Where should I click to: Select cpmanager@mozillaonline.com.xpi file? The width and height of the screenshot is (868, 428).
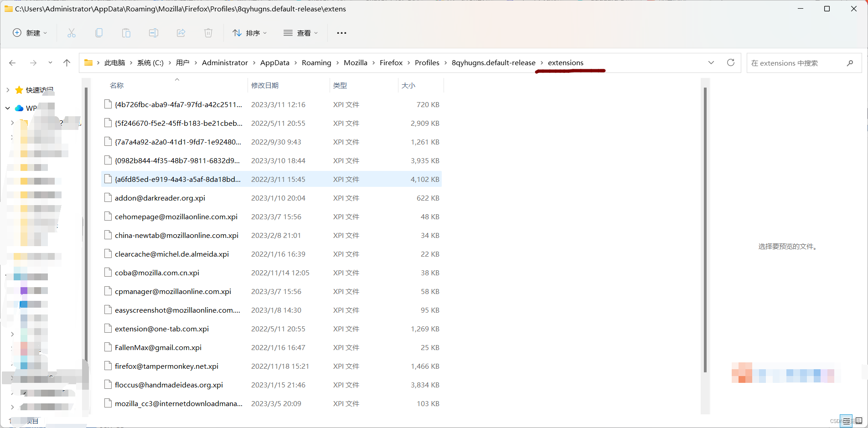pos(271,291)
